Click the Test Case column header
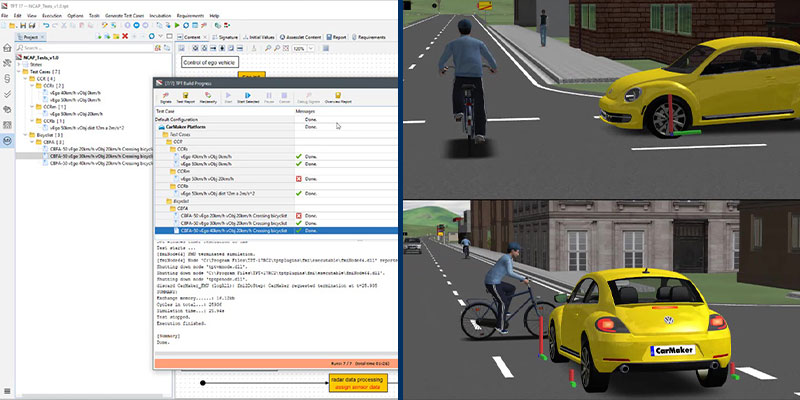The width and height of the screenshot is (800, 400). coord(224,111)
